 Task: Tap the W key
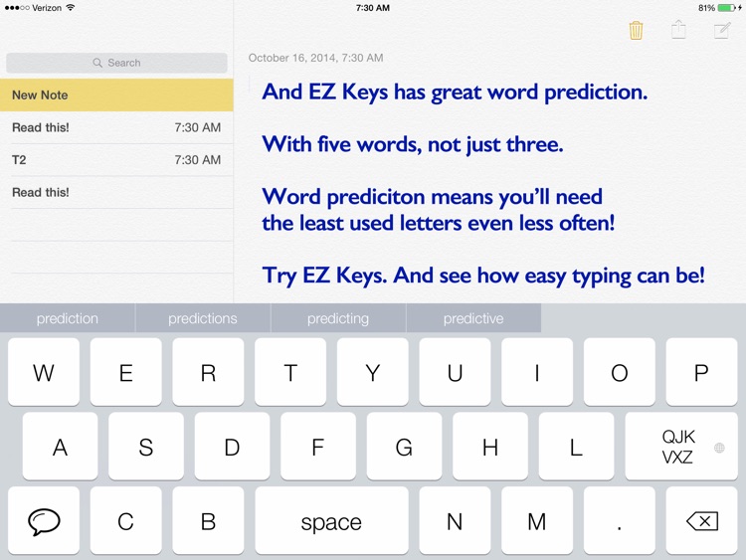tap(44, 373)
